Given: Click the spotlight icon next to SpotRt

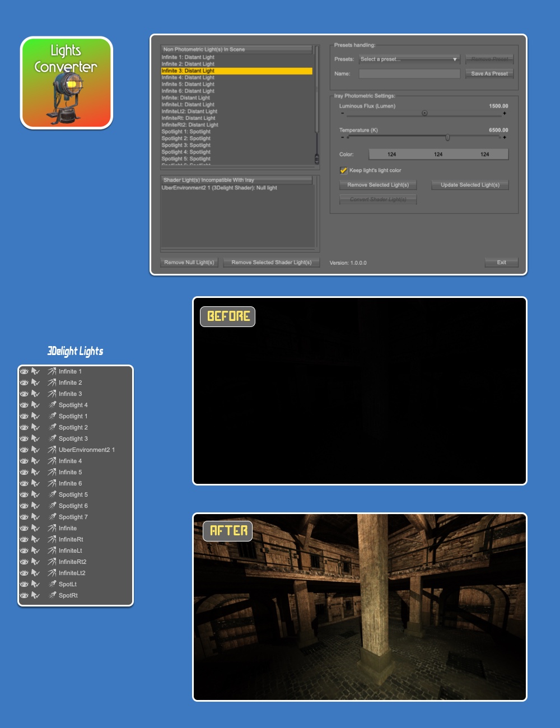Looking at the screenshot, I should tap(52, 595).
